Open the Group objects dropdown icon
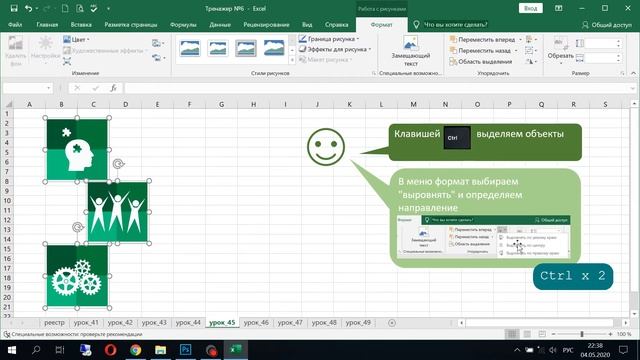The image size is (640, 360). (x=531, y=51)
